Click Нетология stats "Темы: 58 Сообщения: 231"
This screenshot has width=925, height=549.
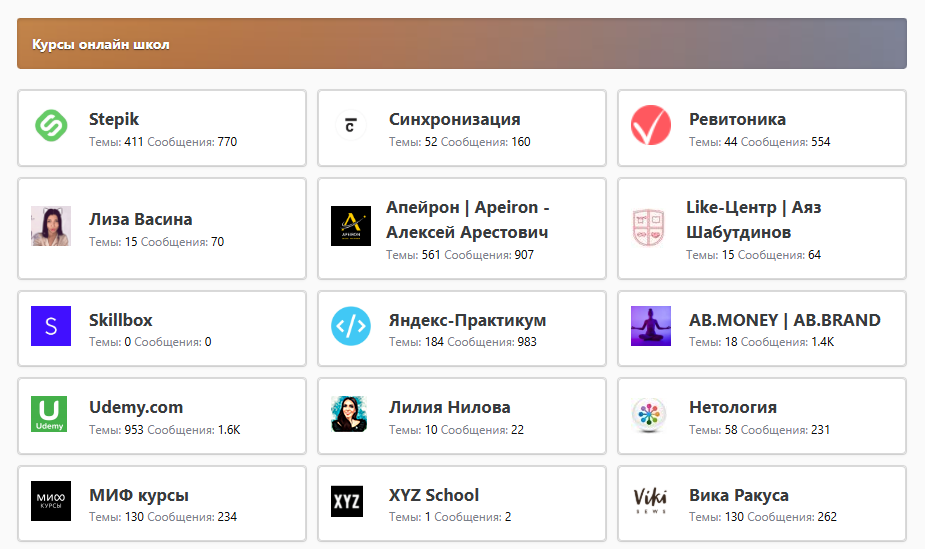759,430
